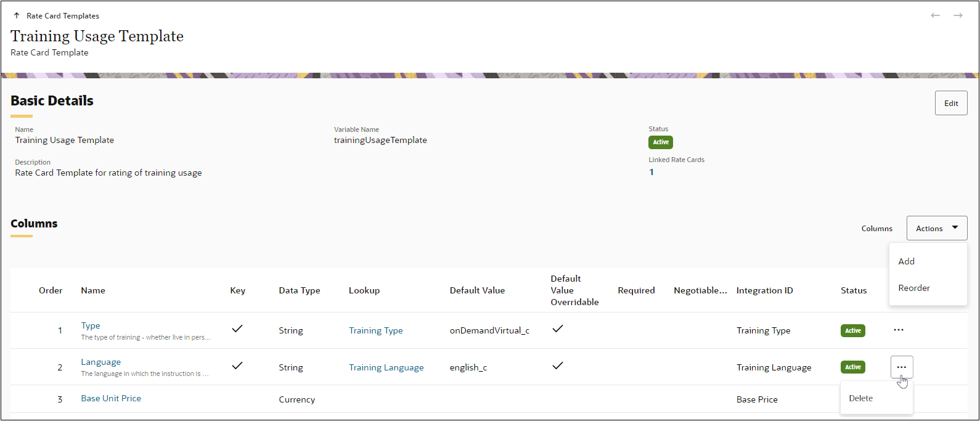Open the Base Unit Price link
The width and height of the screenshot is (980, 421).
111,398
